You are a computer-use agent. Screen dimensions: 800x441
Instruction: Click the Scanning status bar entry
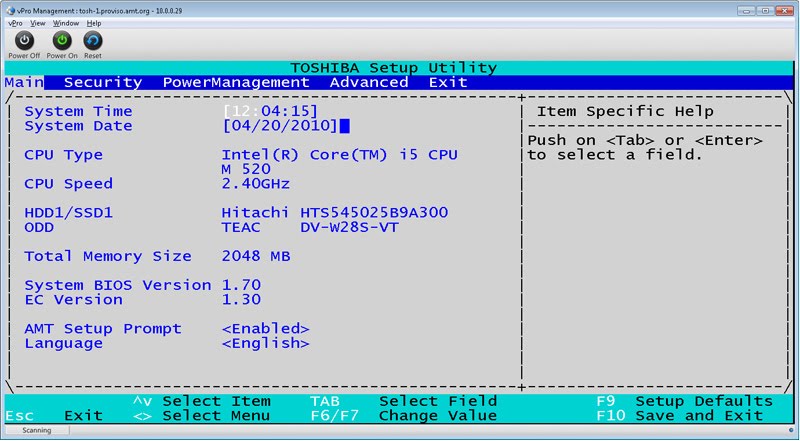[37, 431]
